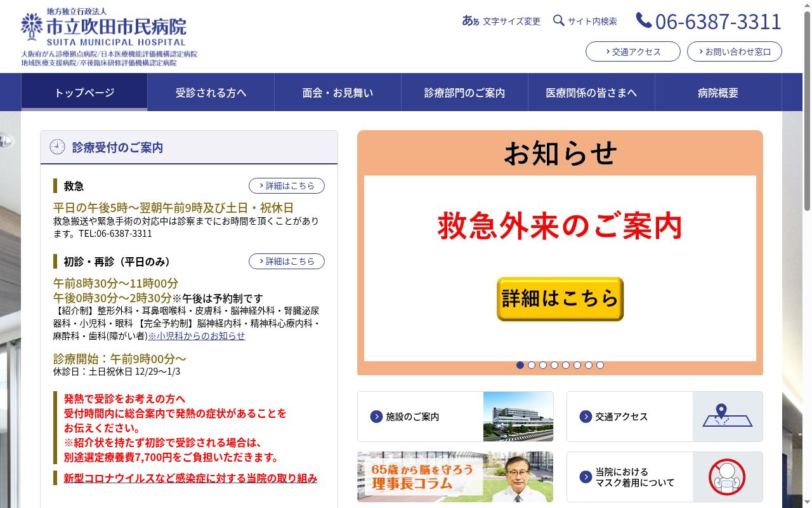Open 新型コロナウイルスなど感染症 link
This screenshot has width=812, height=508.
pos(190,478)
